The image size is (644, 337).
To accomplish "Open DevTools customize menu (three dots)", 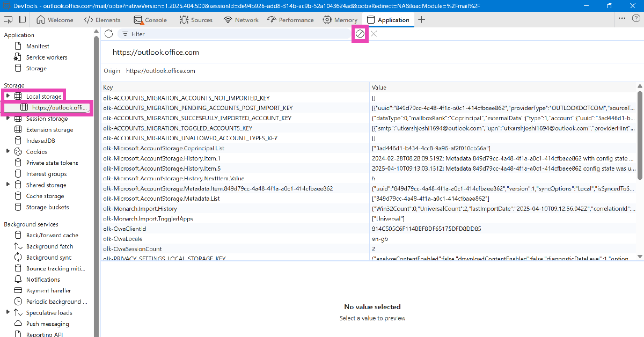I will 622,18.
